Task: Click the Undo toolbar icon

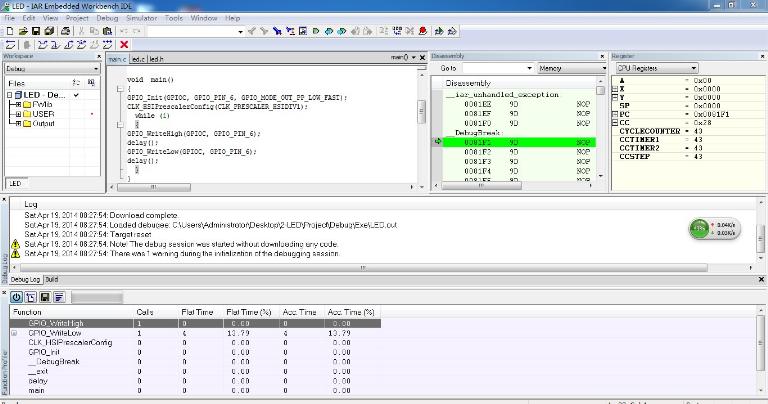Action: [123, 31]
